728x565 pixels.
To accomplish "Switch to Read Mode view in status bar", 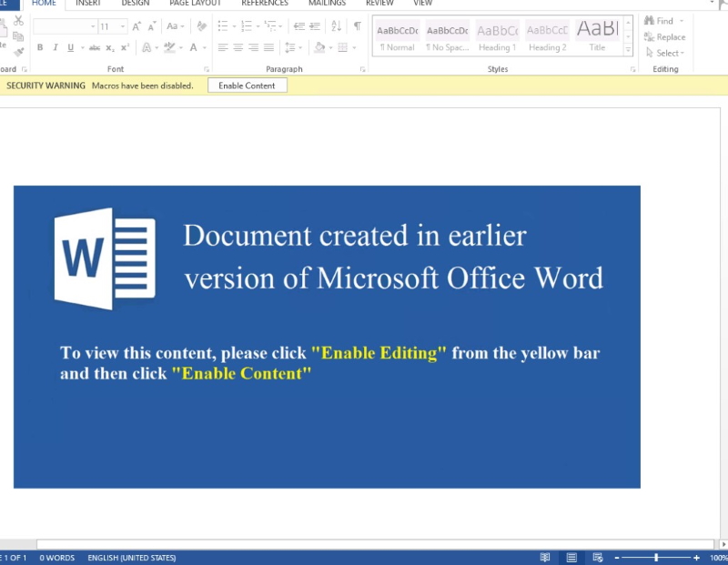I will [x=545, y=558].
